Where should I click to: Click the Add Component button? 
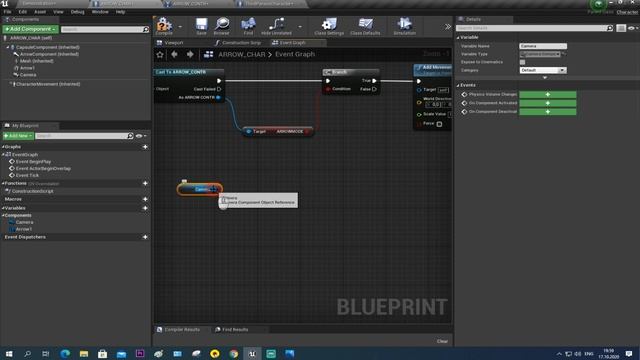click(x=31, y=29)
